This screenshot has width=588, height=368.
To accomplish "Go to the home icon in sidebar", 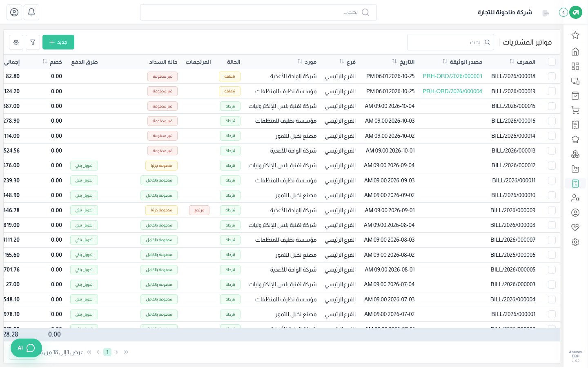I will tap(575, 52).
